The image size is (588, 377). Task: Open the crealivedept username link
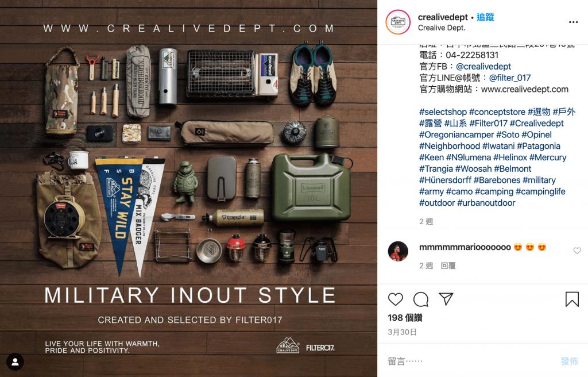(443, 17)
